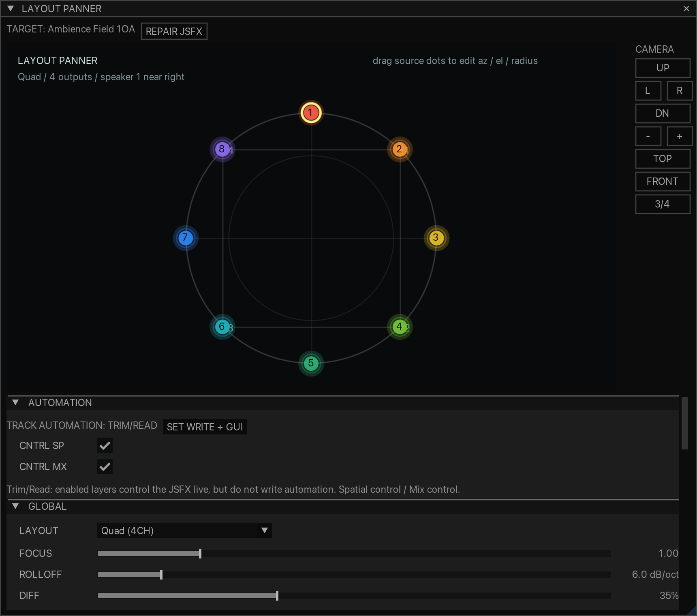The height and width of the screenshot is (616, 697).
Task: Open the LAYOUT Quad (4CH) dropdown
Action: (x=184, y=530)
